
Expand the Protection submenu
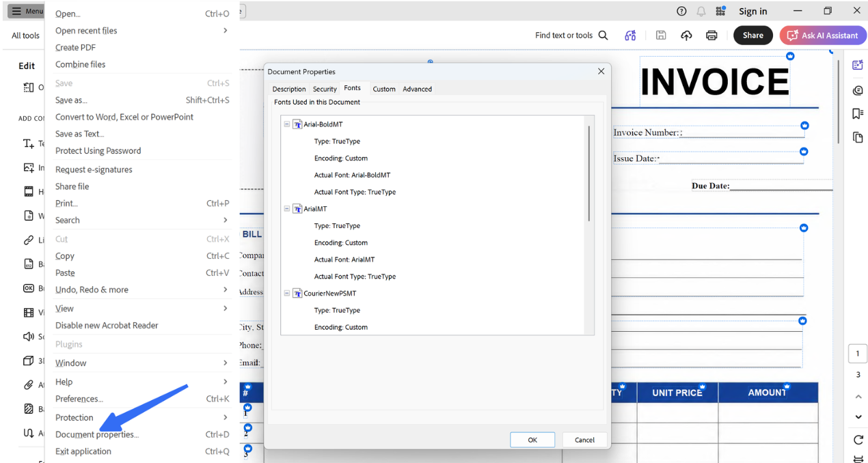142,417
